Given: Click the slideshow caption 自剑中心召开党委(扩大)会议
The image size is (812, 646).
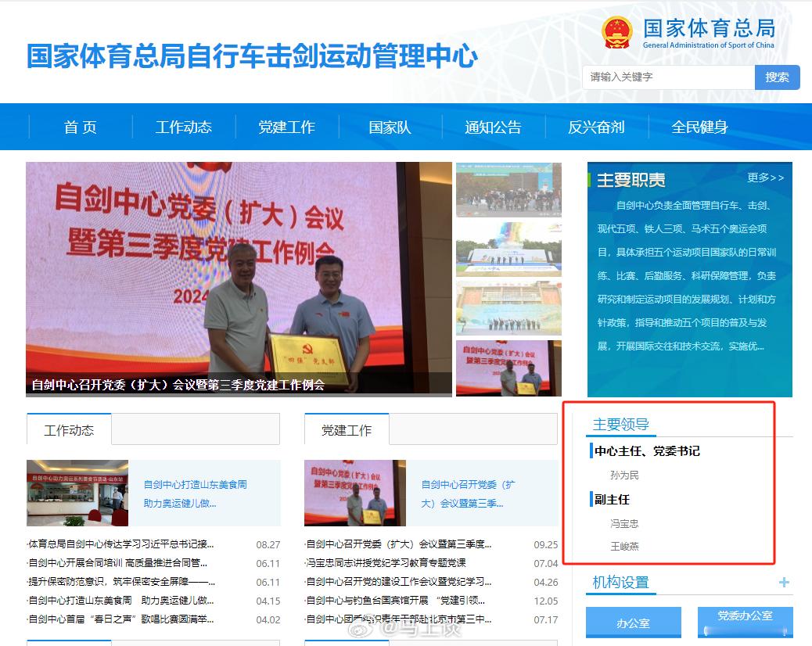Looking at the screenshot, I should tap(178, 385).
